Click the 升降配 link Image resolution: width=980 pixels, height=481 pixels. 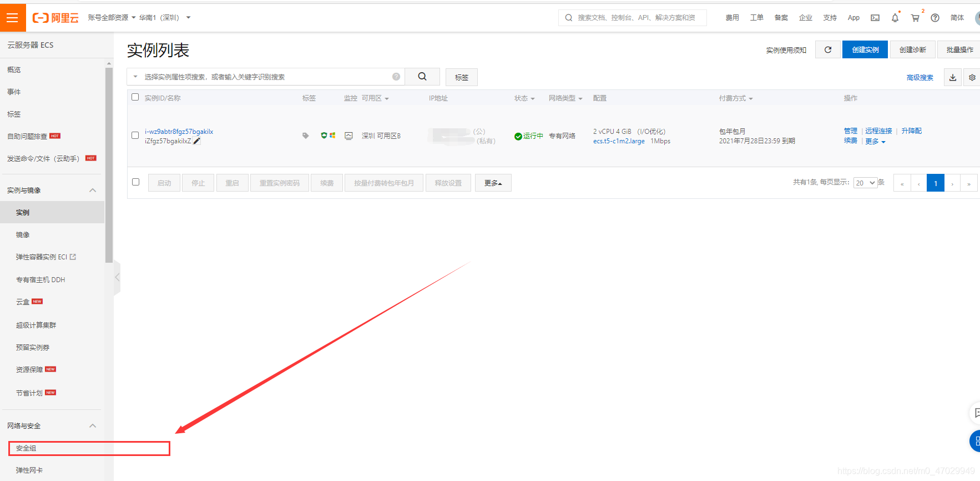[x=911, y=131]
